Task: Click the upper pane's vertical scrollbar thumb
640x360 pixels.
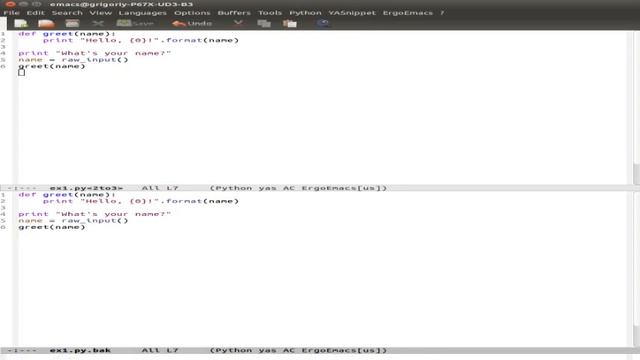Action: tap(636, 173)
